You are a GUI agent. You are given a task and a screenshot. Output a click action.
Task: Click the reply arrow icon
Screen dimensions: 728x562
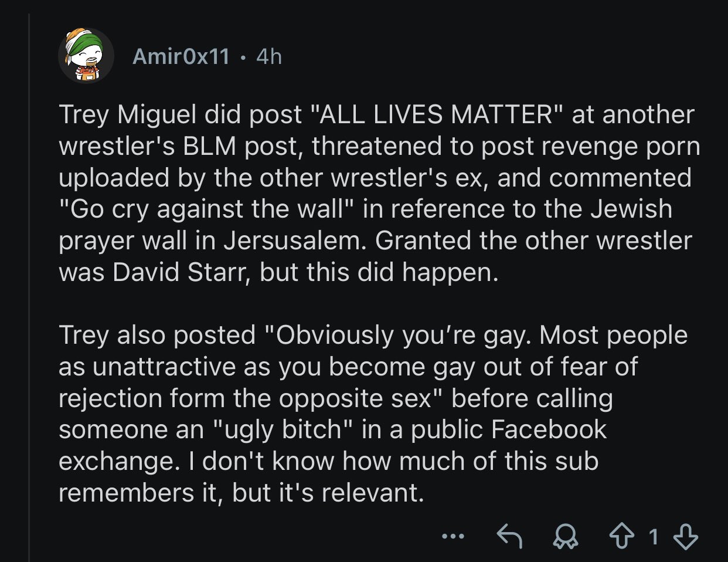click(x=509, y=536)
